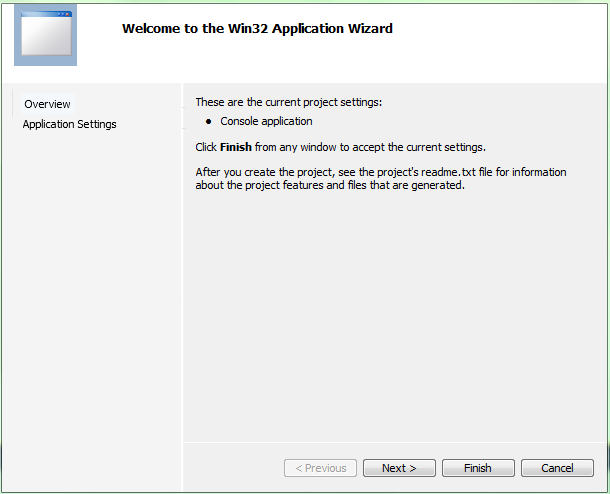The width and height of the screenshot is (610, 494).
Task: Cancel the Win32 Application Wizard
Action: (x=557, y=468)
